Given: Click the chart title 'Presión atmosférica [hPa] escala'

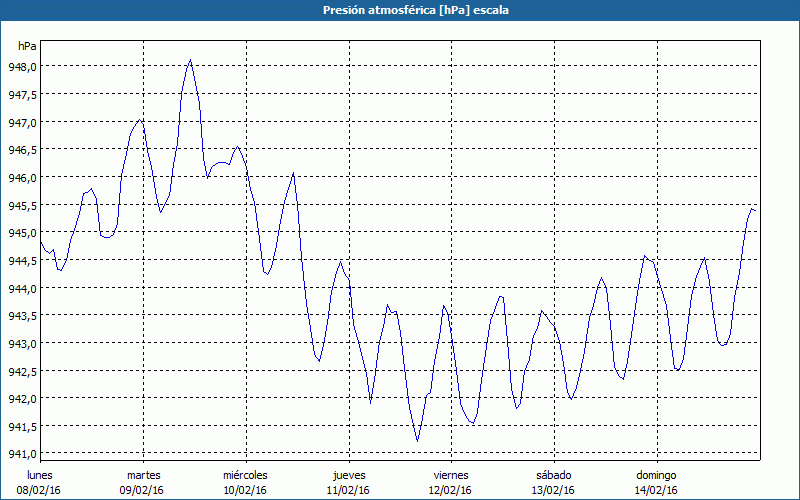Looking at the screenshot, I should click(400, 10).
